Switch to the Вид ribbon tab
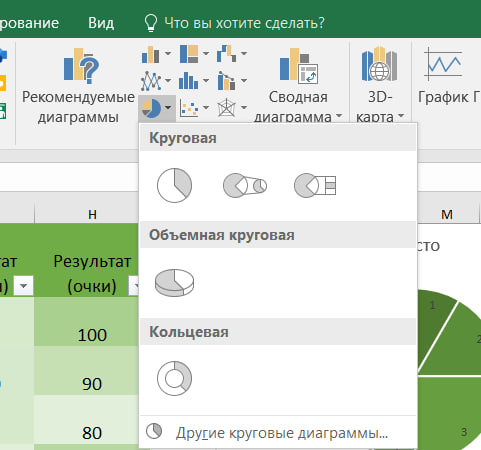The height and width of the screenshot is (450, 481). (101, 23)
